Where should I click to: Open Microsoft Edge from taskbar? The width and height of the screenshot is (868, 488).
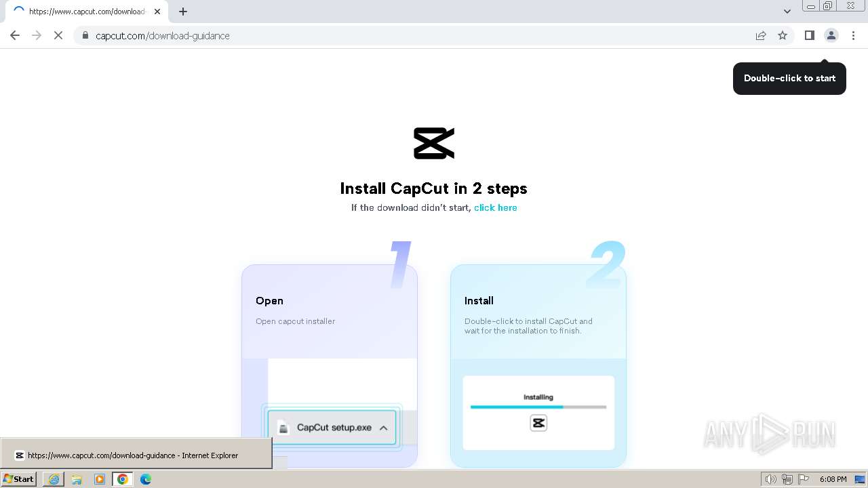(x=146, y=479)
